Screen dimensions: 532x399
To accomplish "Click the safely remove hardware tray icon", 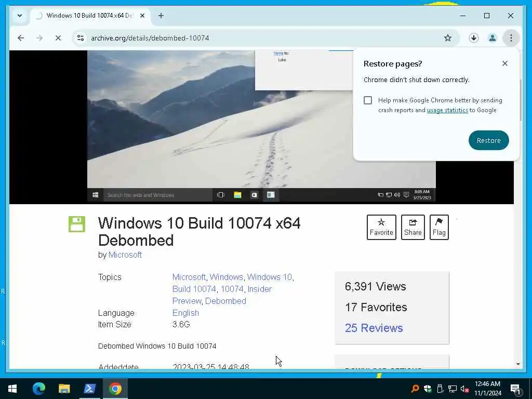I will pyautogui.click(x=440, y=389).
